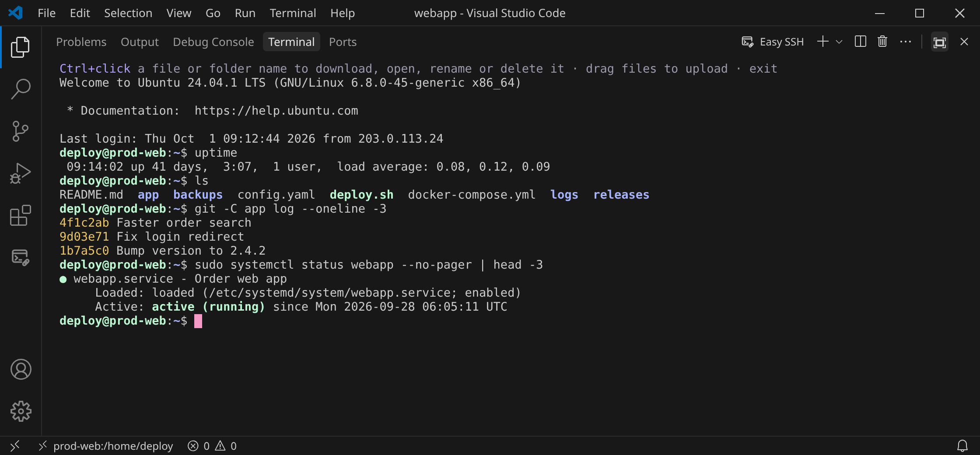Split the terminal
Image resolution: width=980 pixels, height=455 pixels.
pyautogui.click(x=860, y=42)
